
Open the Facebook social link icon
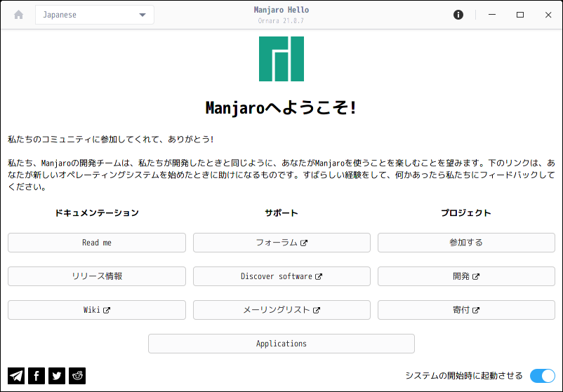click(x=37, y=376)
